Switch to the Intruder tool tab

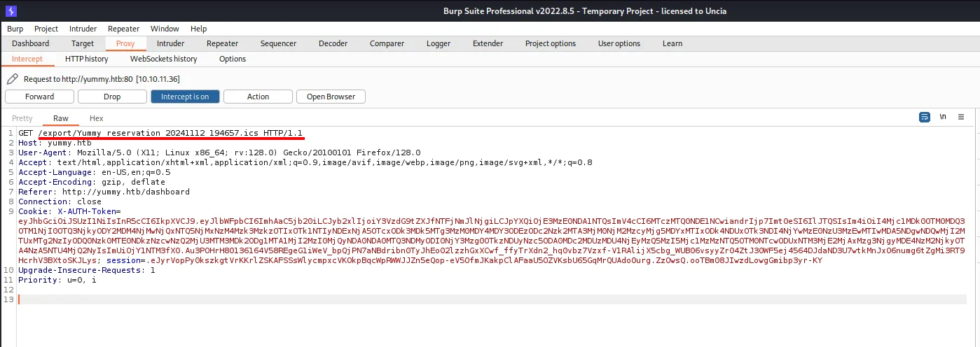coord(170,43)
